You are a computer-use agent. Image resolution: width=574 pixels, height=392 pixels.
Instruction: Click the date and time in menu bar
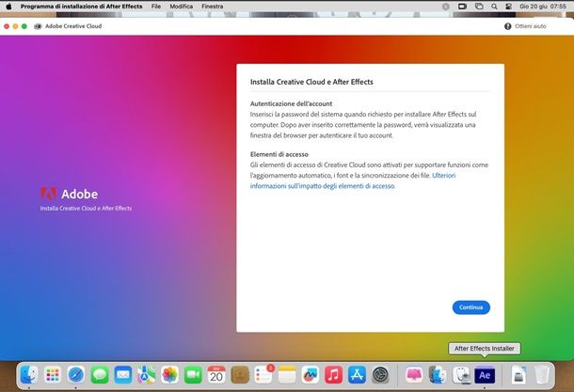coord(543,7)
